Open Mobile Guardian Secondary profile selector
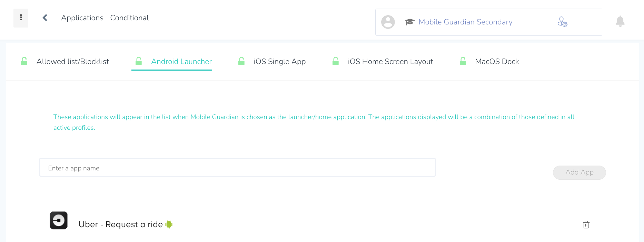This screenshot has height=242, width=644. click(465, 22)
